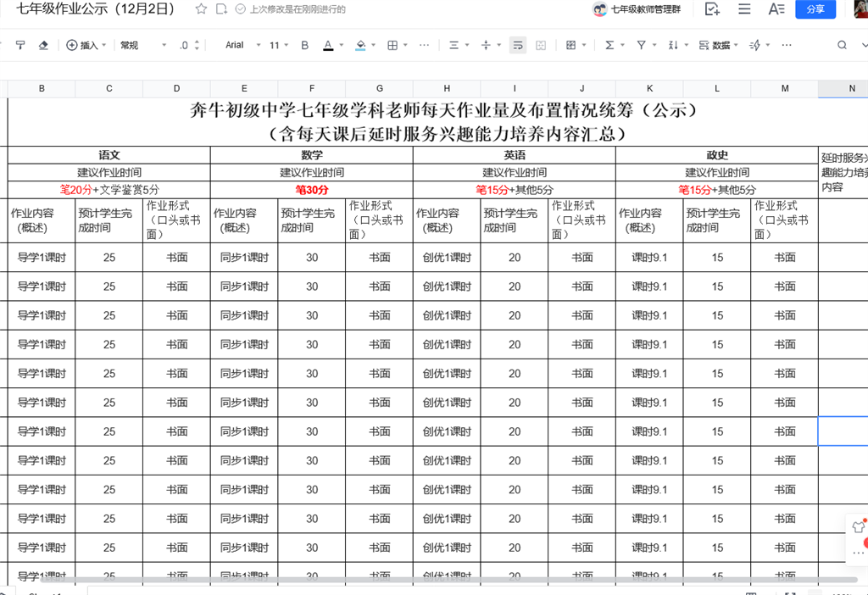Select column N header
Viewport: 868px width, 595px height.
(x=845, y=88)
